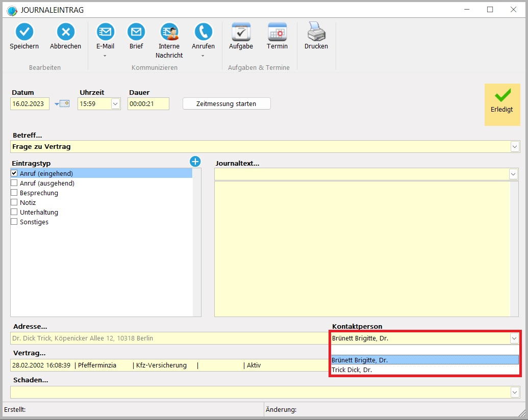Enable the Besprechung checkbox
The width and height of the screenshot is (528, 420).
(x=14, y=193)
